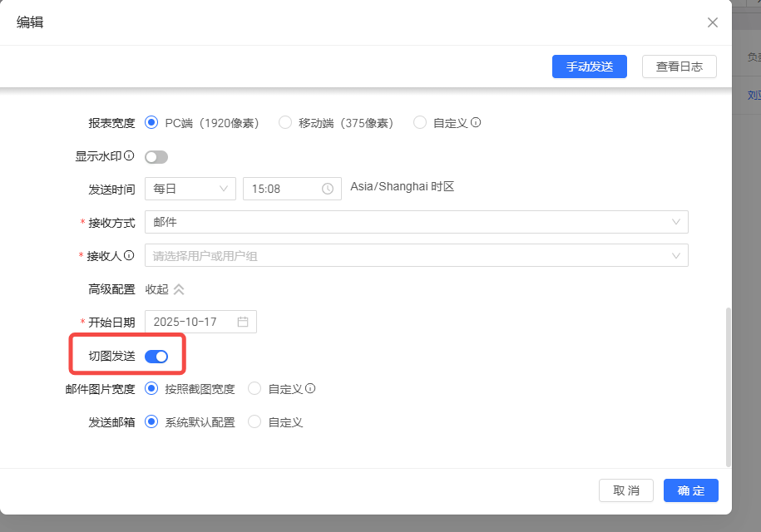Image resolution: width=761 pixels, height=532 pixels.
Task: Click the dialog's vertical scrollbar
Action: 729,382
